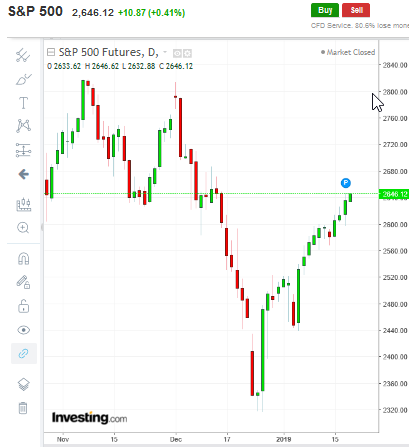
Task: Click the closing value C 2646.12
Action: pyautogui.click(x=176, y=66)
